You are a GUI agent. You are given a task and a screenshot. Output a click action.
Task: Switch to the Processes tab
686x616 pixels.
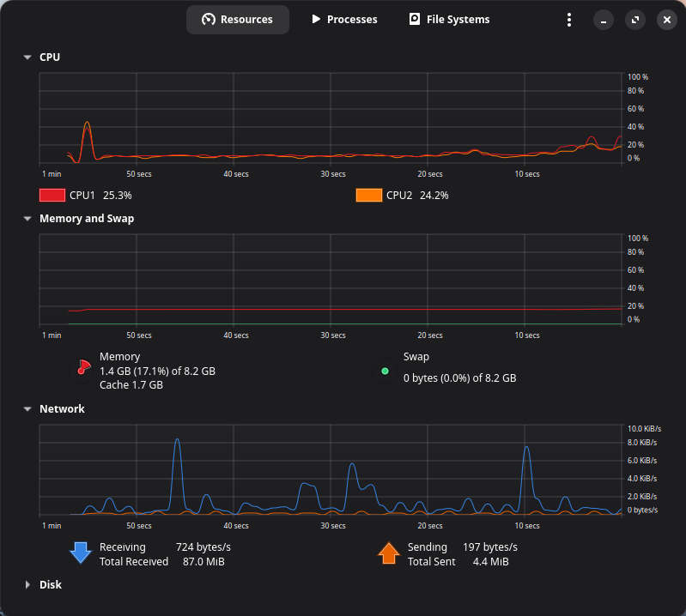click(x=343, y=20)
